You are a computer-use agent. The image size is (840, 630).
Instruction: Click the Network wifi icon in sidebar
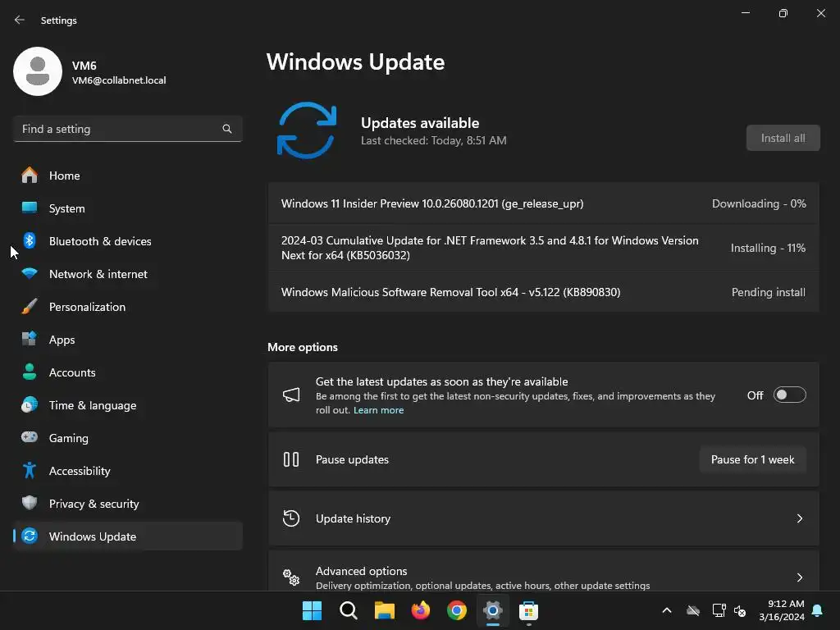pos(30,274)
